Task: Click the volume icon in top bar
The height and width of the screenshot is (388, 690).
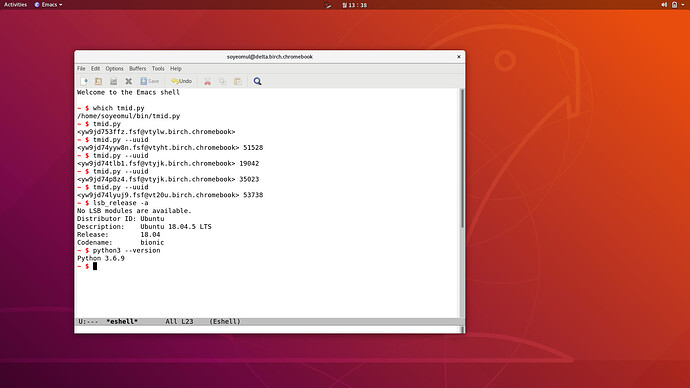Action: [664, 5]
